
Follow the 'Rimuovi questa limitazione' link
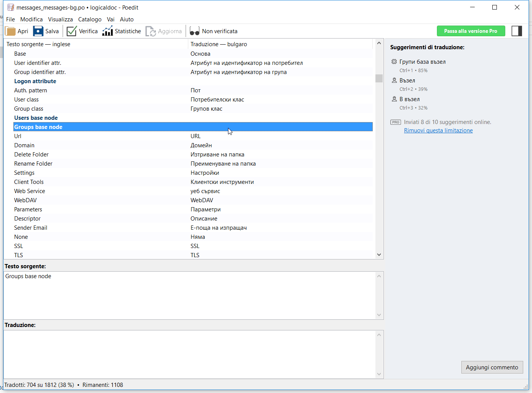click(x=438, y=130)
